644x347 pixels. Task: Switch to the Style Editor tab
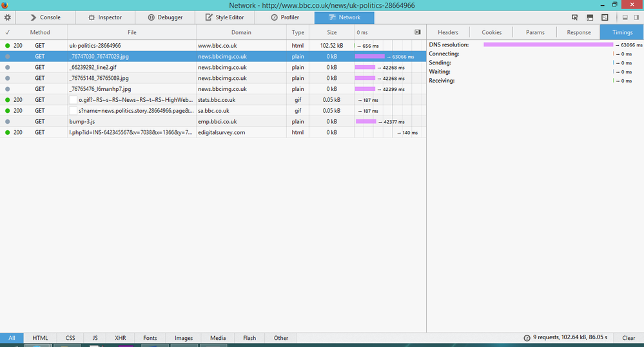pos(225,17)
